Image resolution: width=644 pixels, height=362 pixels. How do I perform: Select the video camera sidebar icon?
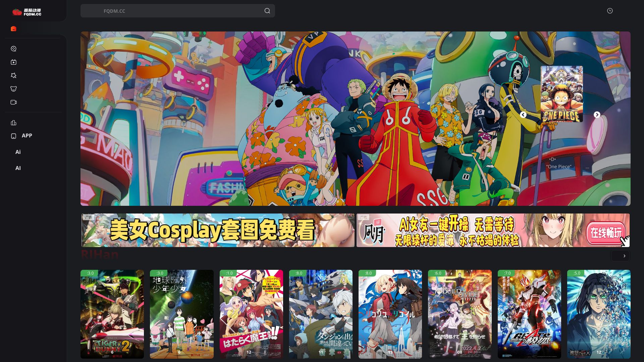[13, 102]
